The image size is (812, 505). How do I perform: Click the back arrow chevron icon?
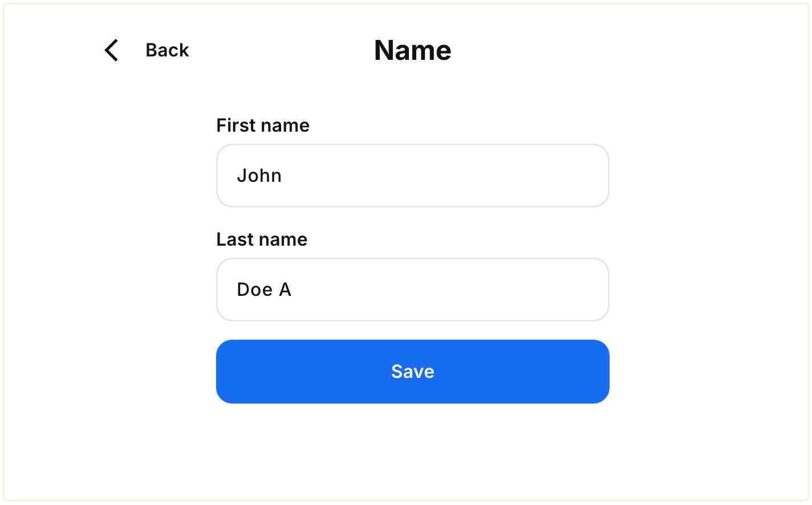click(x=112, y=50)
